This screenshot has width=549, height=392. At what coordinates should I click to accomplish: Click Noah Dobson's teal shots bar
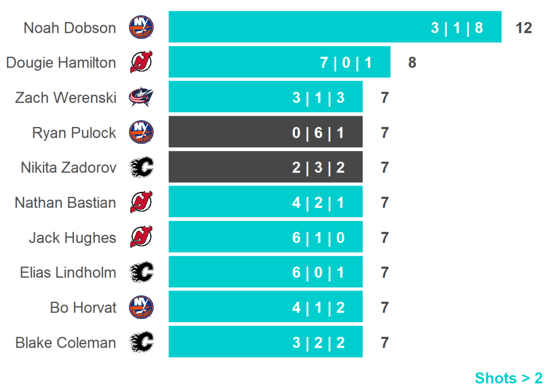coord(335,27)
